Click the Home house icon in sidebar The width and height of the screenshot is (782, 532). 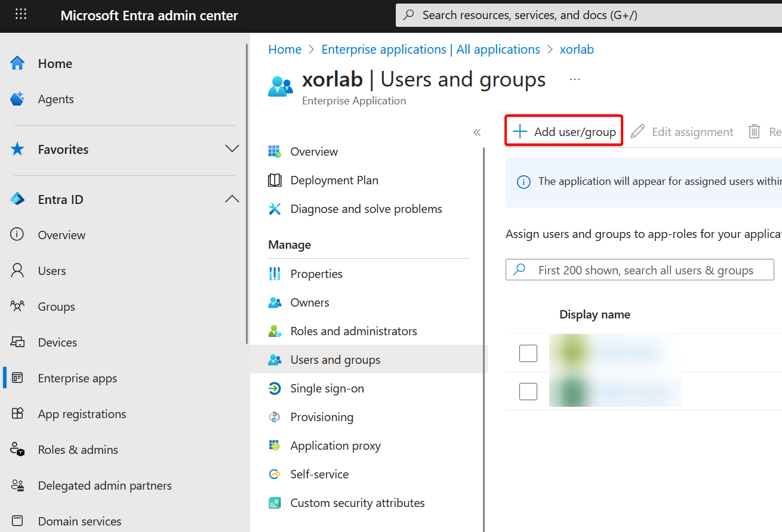[17, 63]
